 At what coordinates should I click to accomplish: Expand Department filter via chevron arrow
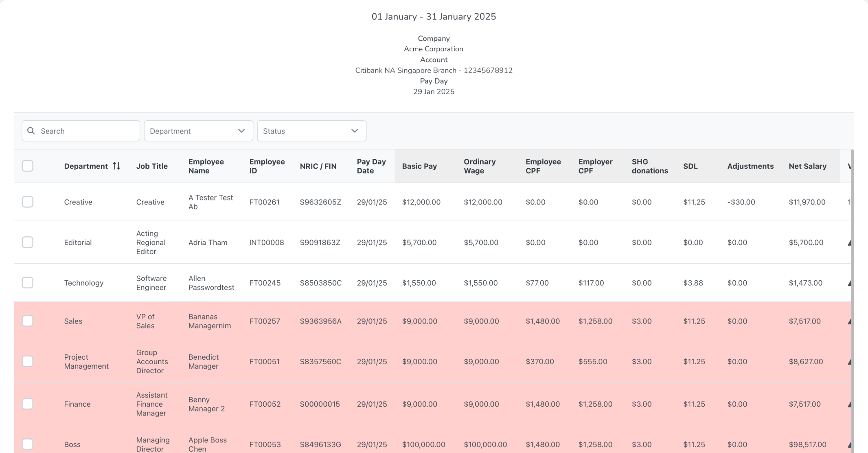point(241,131)
